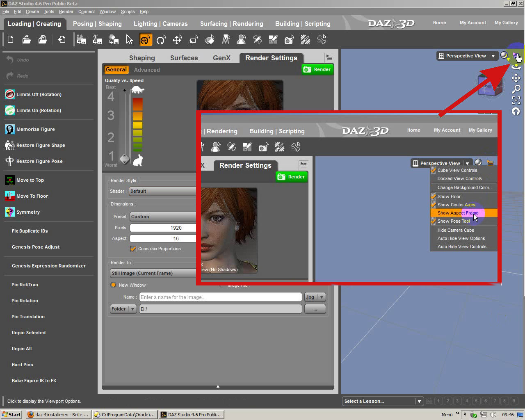This screenshot has width=525, height=420.
Task: Toggle the Constrain Proportions checkbox
Action: pyautogui.click(x=133, y=249)
